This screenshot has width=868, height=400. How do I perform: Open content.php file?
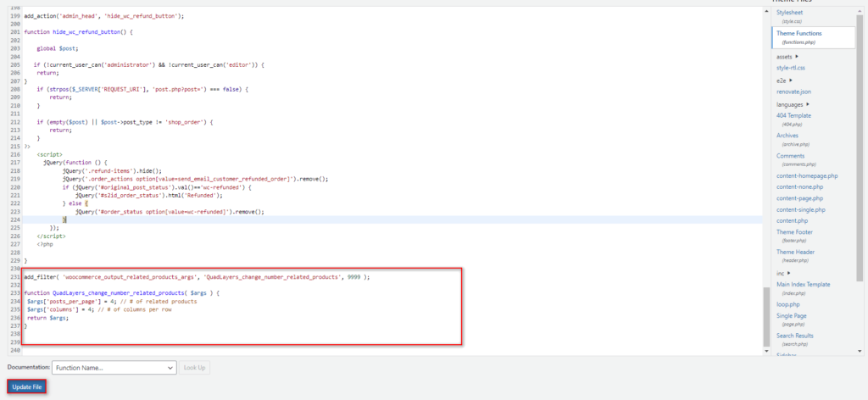(x=793, y=220)
